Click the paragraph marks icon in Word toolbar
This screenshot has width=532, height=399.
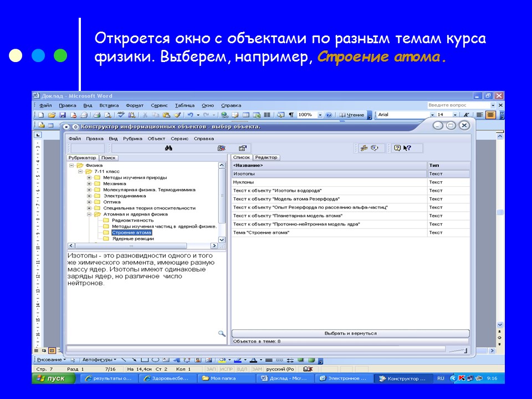tap(291, 115)
